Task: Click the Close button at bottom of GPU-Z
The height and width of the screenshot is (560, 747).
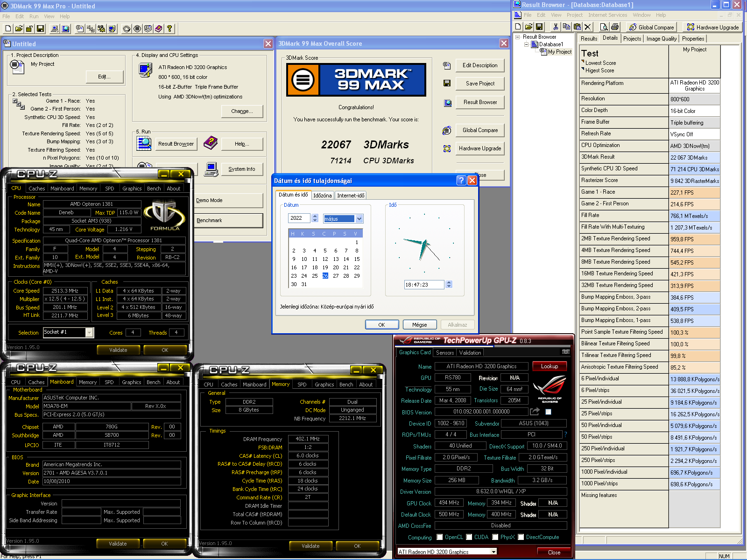Action: click(x=554, y=552)
